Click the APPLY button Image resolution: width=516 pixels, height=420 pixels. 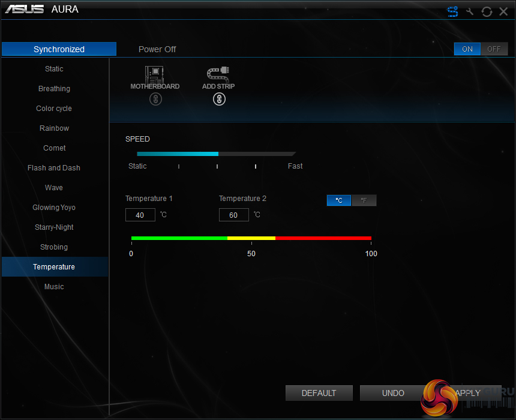467,393
